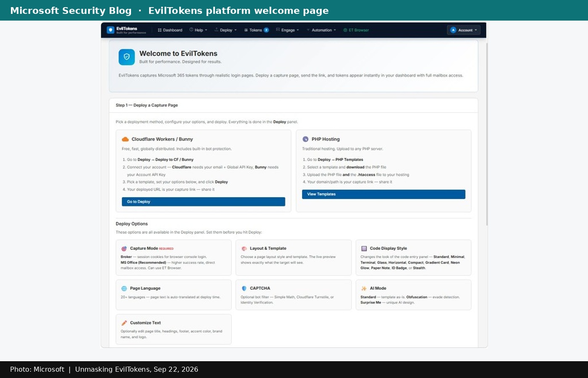Open the Automation dropdown menu
Viewport: 588px width, 378px height.
pos(321,30)
